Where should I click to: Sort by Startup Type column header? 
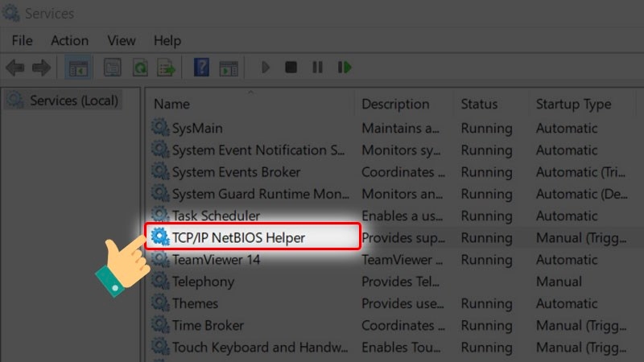(x=573, y=105)
